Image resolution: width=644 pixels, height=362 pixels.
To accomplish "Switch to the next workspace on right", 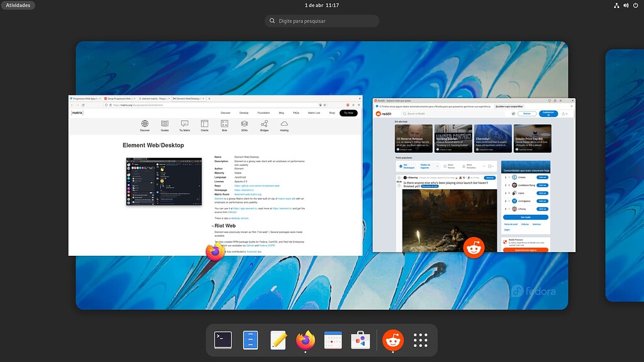I will (x=625, y=175).
